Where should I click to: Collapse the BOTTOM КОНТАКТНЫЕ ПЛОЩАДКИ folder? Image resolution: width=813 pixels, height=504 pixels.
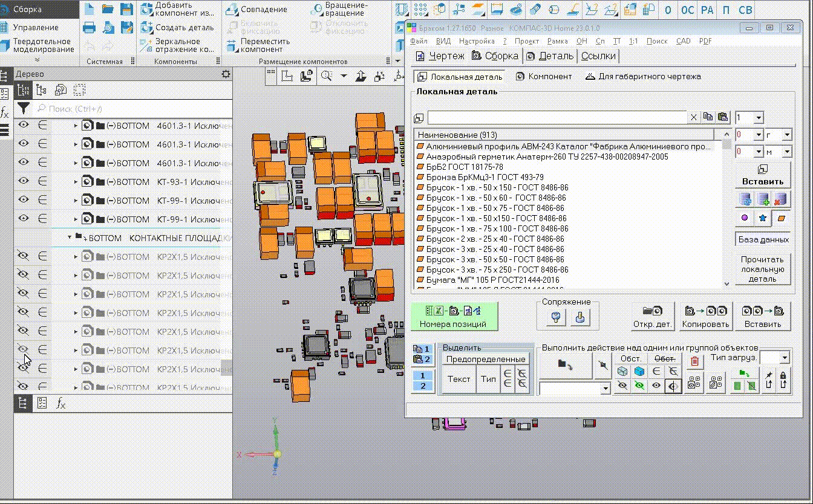pos(70,238)
